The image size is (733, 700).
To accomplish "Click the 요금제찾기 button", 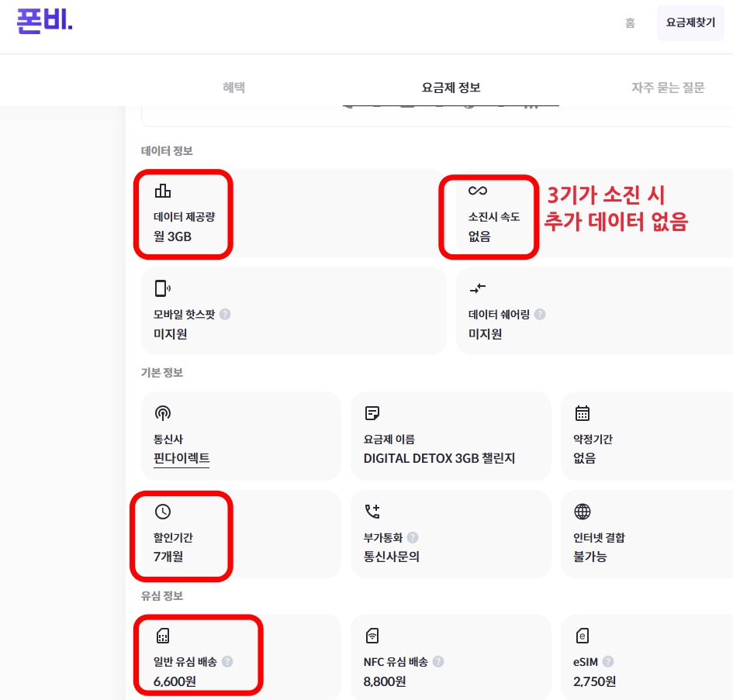I will point(690,22).
